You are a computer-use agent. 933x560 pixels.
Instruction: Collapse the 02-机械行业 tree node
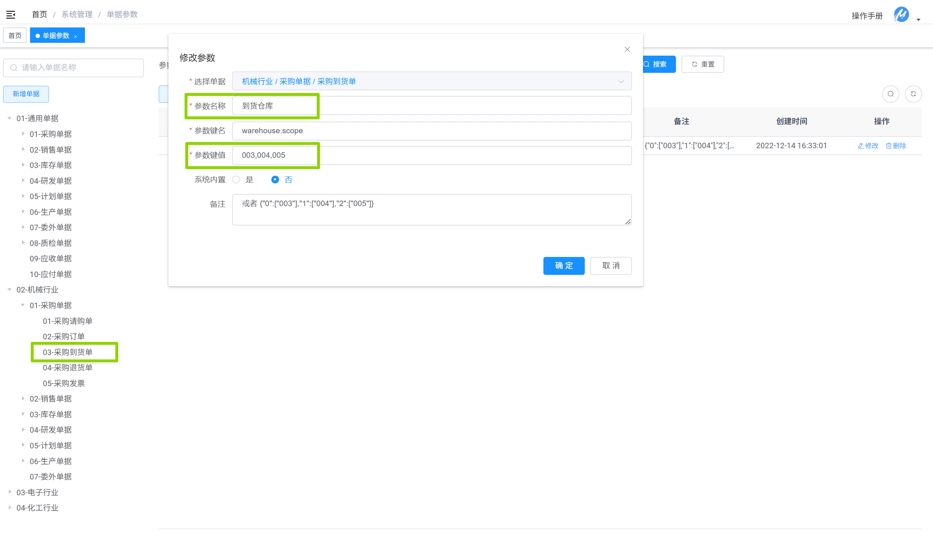[10, 290]
